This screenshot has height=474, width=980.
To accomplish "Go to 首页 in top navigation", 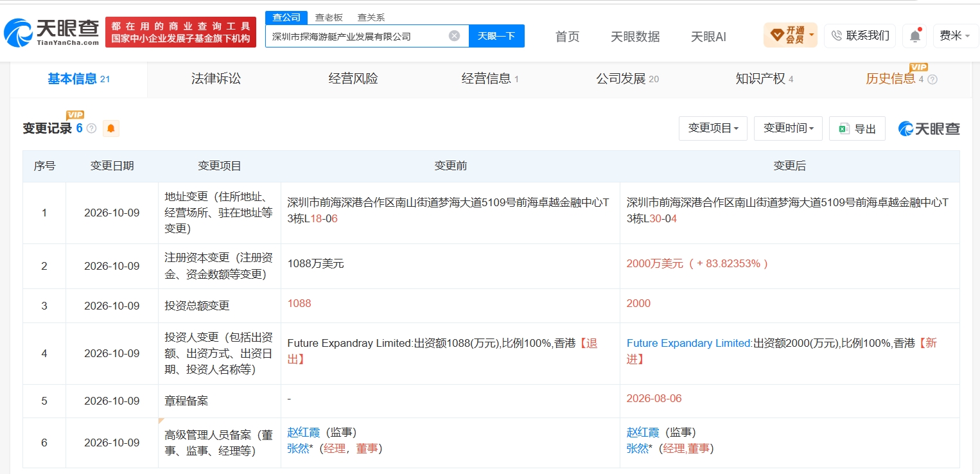I will coord(567,37).
